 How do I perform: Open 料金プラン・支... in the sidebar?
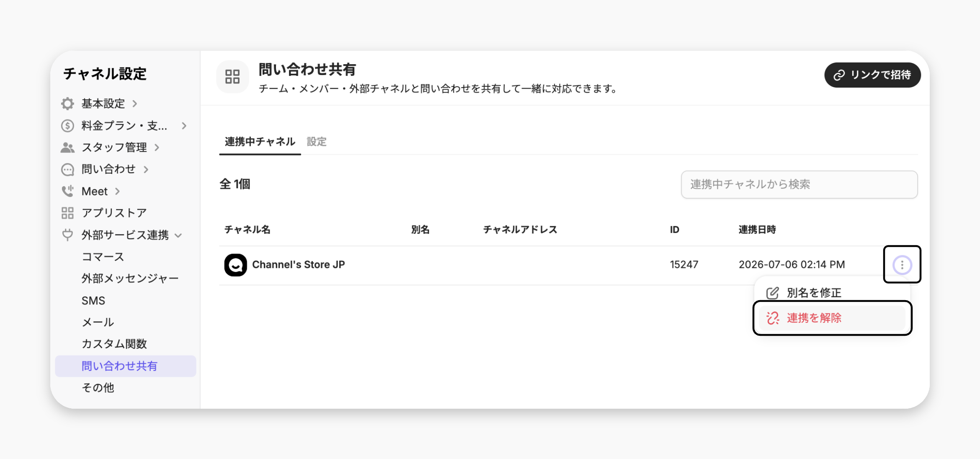click(x=124, y=125)
